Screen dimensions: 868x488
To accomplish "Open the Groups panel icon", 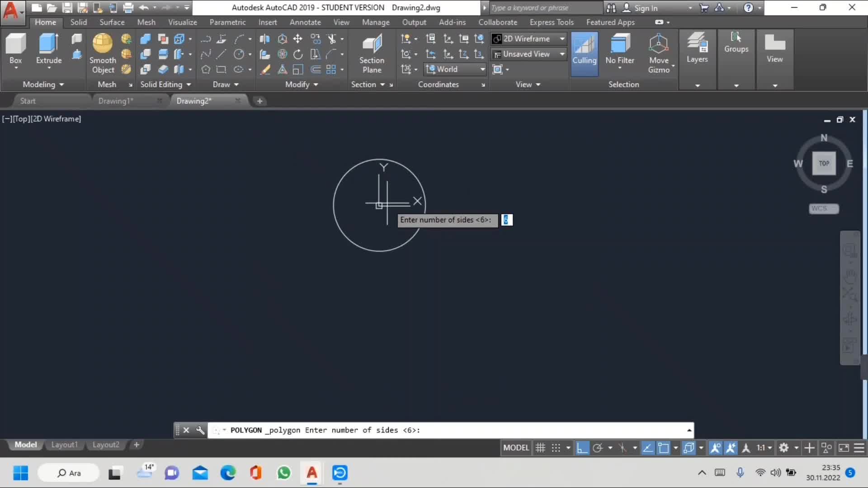I will click(736, 42).
